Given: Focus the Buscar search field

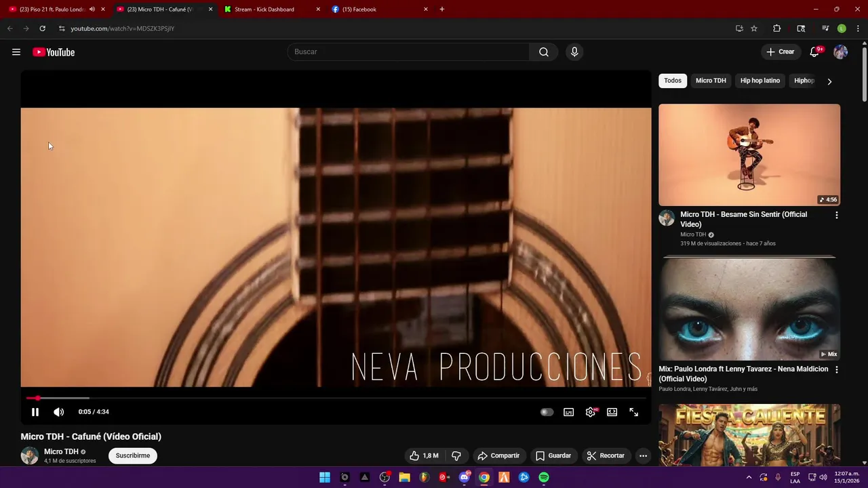Looking at the screenshot, I should click(x=409, y=52).
